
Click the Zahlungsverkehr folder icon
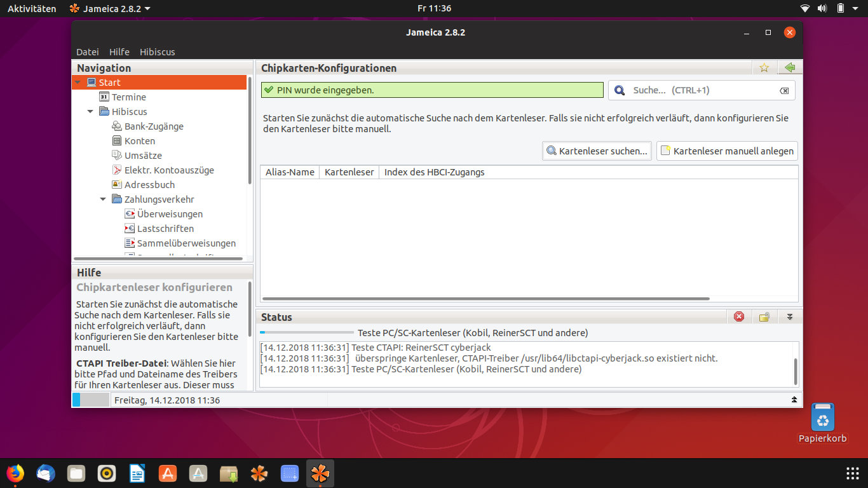[117, 199]
